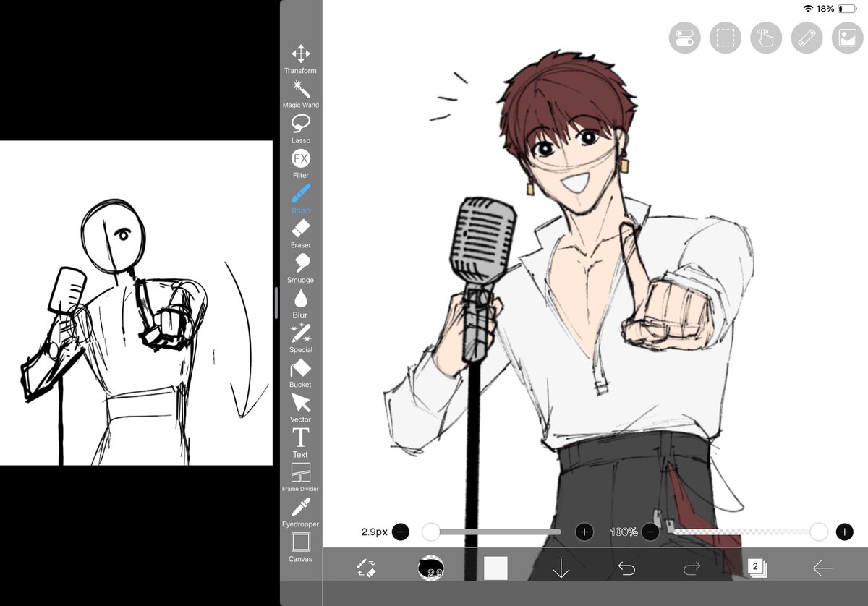Image resolution: width=868 pixels, height=606 pixels.
Task: Open the white color swatch
Action: point(496,568)
